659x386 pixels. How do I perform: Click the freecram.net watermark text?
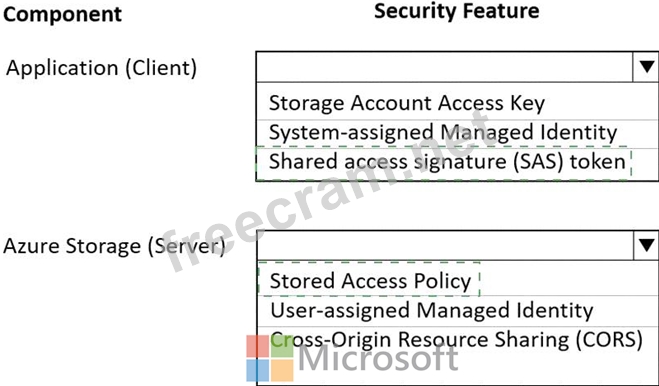[328, 191]
